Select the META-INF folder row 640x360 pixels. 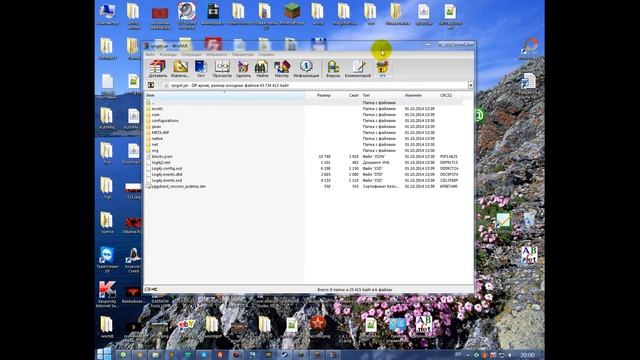[304, 133]
